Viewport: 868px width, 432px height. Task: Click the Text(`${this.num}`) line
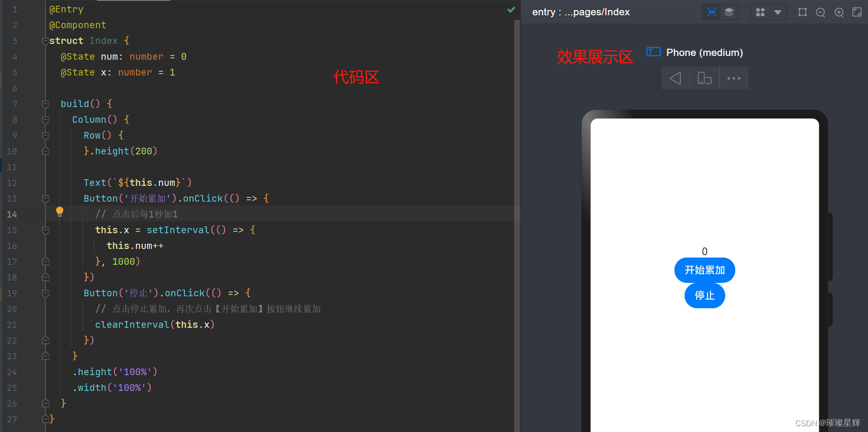pyautogui.click(x=138, y=183)
